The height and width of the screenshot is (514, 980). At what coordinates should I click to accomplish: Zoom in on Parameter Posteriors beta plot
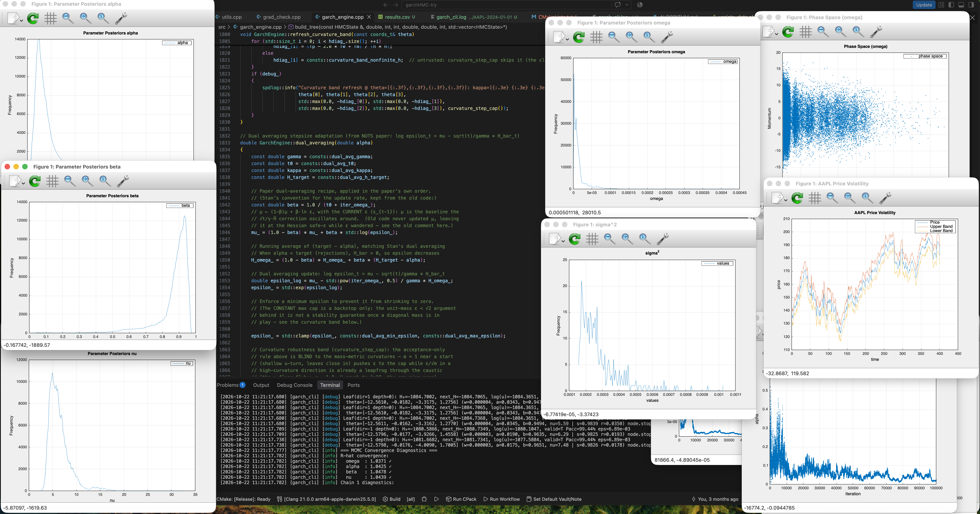pos(87,181)
